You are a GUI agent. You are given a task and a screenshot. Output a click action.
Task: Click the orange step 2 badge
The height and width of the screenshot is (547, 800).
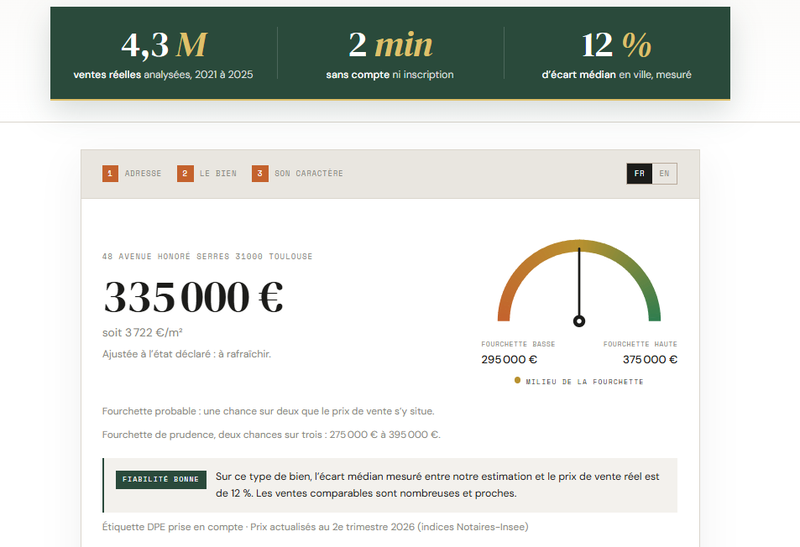pos(185,173)
